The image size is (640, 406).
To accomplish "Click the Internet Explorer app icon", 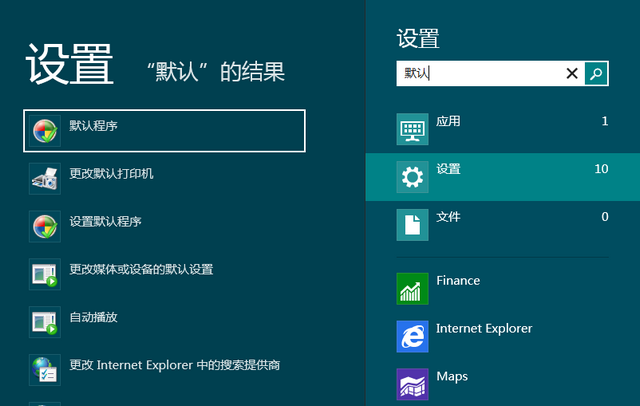I will (x=412, y=336).
